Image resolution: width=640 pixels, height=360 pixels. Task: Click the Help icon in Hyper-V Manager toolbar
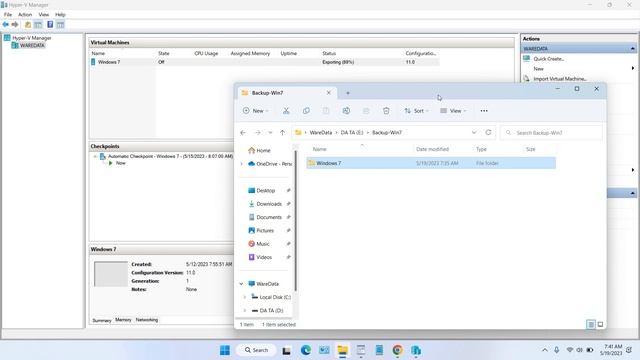[50, 24]
